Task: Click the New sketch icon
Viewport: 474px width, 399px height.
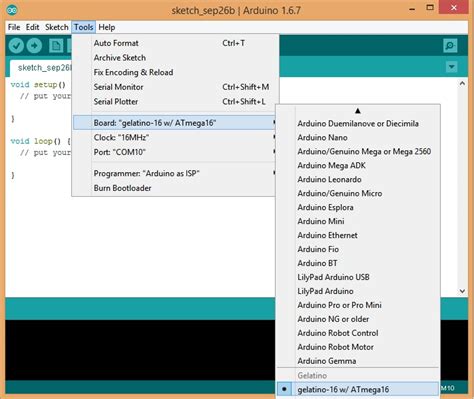Action: (x=56, y=46)
